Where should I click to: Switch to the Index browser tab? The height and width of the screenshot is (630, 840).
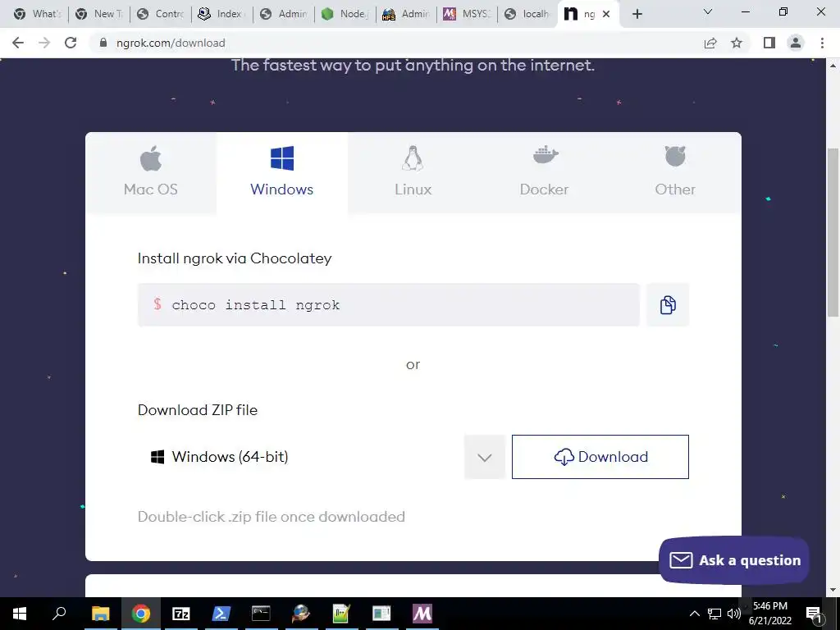[221, 14]
